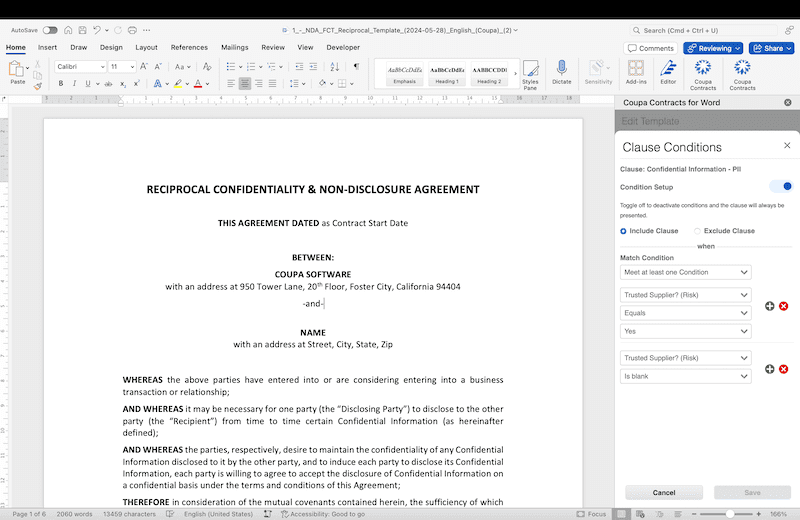Click the Bullets list icon

(x=231, y=66)
